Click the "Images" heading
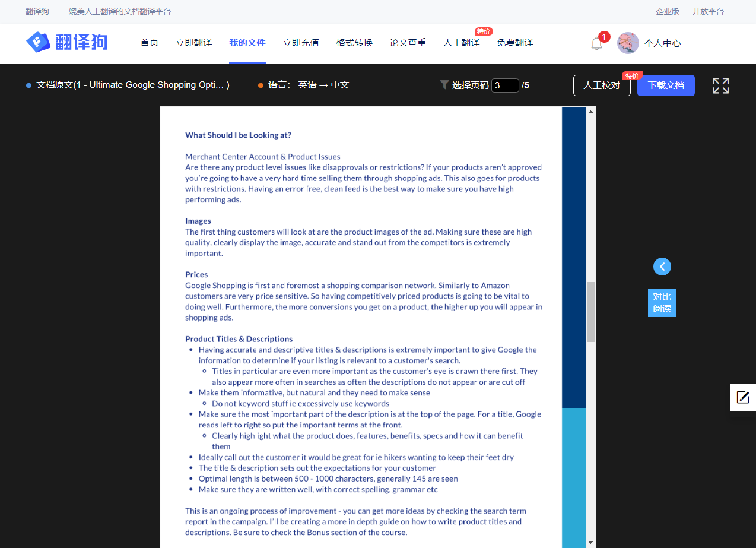The height and width of the screenshot is (548, 756). (198, 221)
